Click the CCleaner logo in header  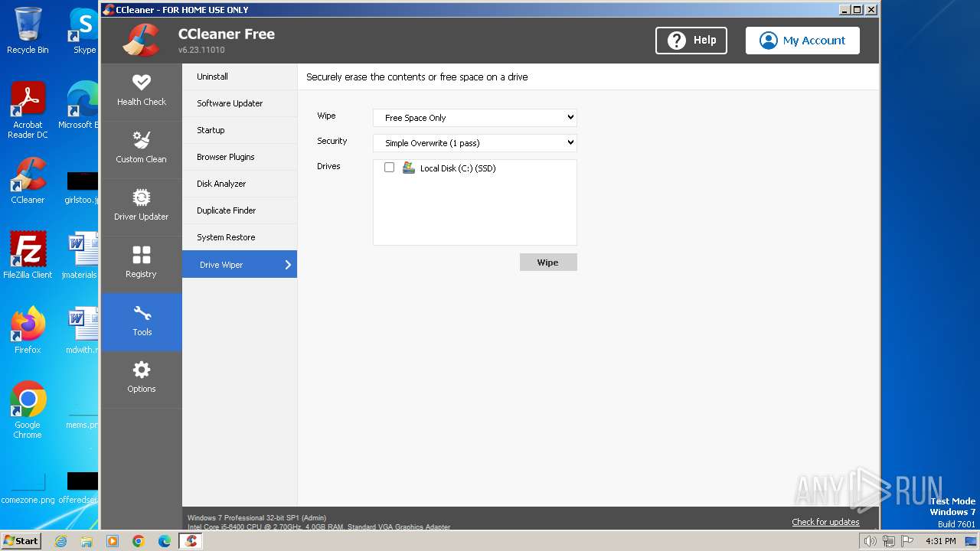[x=141, y=40]
